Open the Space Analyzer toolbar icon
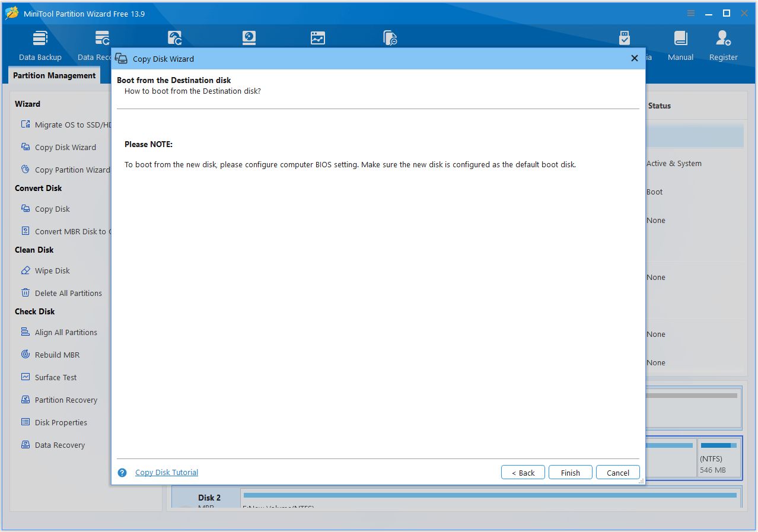 (318, 39)
